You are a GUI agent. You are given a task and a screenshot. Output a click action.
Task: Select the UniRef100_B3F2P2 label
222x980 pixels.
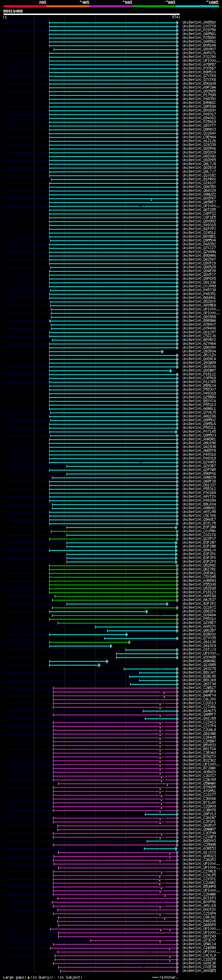tap(199, 604)
